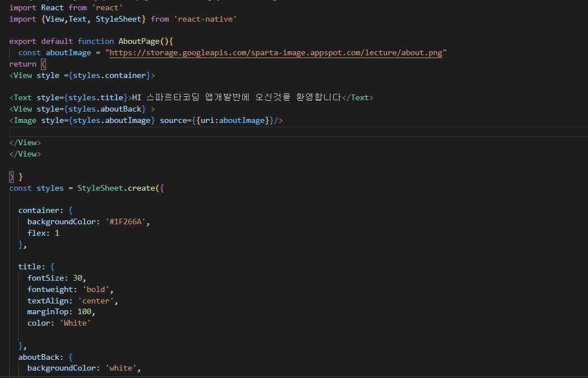Click the Korean welcome text in Text tag
Viewport: 588px width, 378px height.
[x=237, y=97]
